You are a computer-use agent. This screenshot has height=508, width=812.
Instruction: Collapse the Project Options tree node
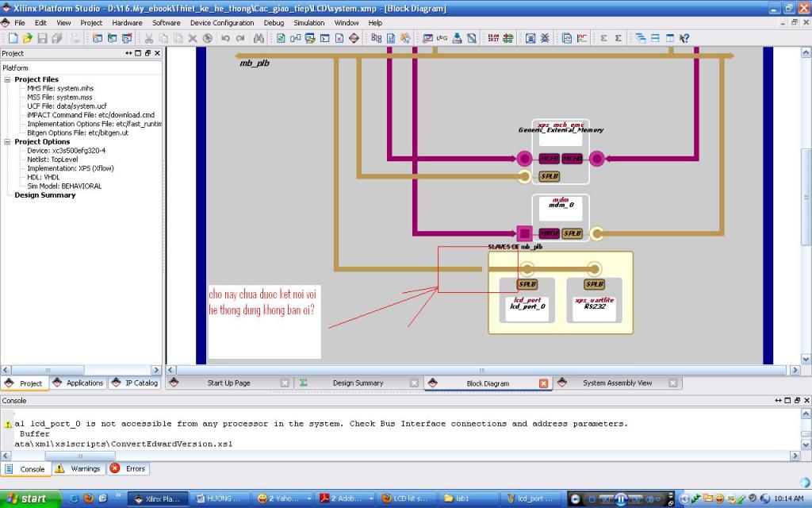(8, 141)
